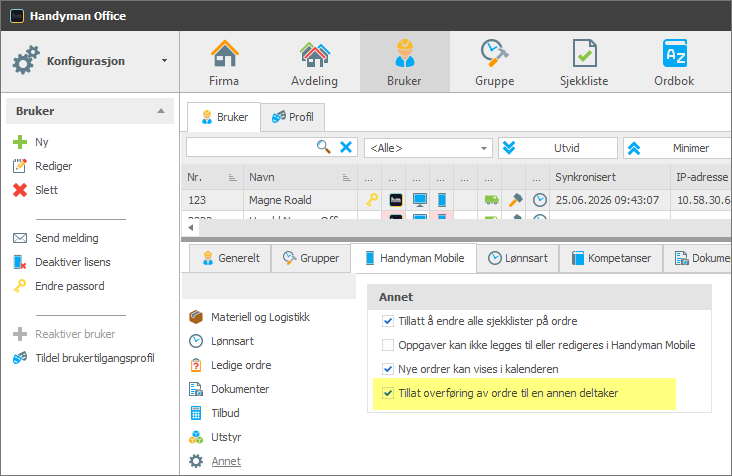The width and height of the screenshot is (732, 476).
Task: Open the Generelt tab
Action: [x=231, y=258]
